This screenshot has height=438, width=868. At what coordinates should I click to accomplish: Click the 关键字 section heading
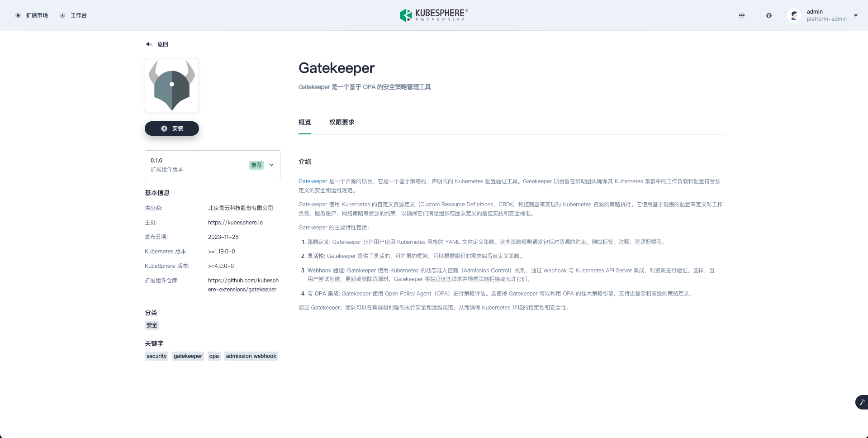coord(154,343)
